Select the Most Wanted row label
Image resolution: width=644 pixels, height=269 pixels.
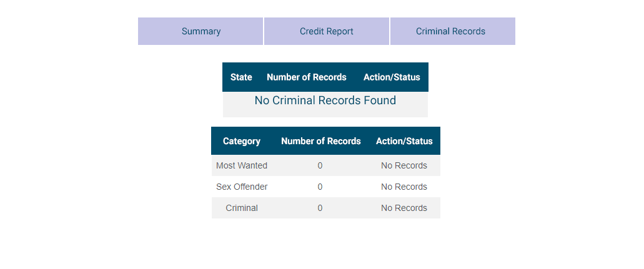click(242, 165)
